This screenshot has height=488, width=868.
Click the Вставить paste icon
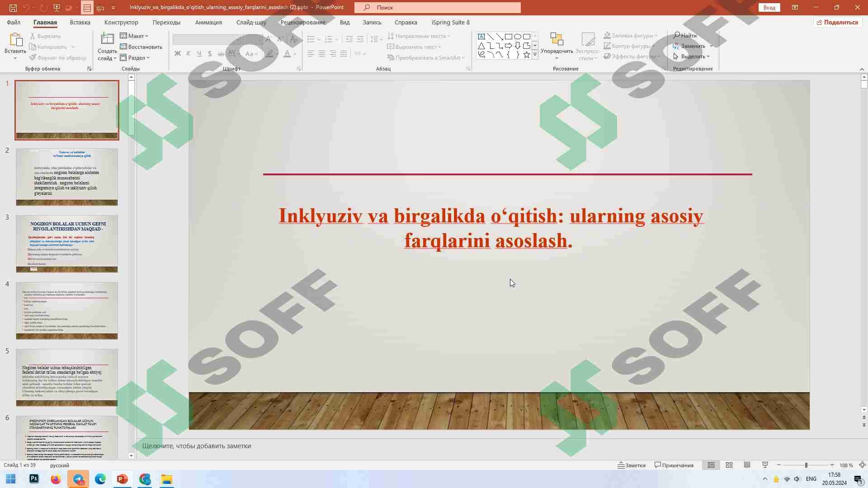[x=15, y=40]
